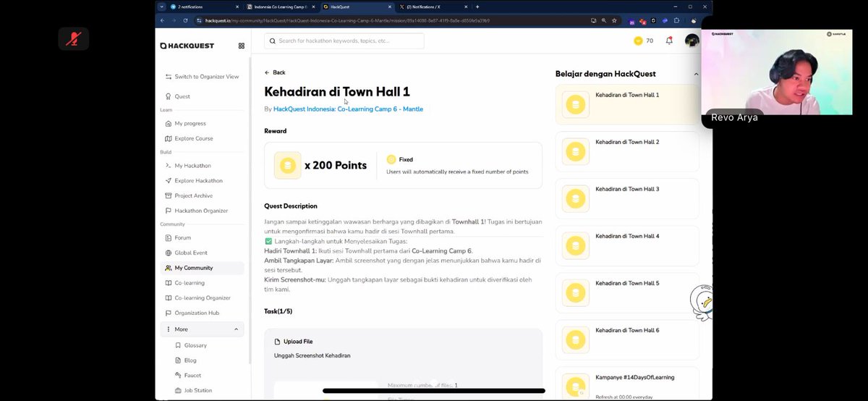Select Kehadiran di Town Hall 6 card

[x=627, y=339]
